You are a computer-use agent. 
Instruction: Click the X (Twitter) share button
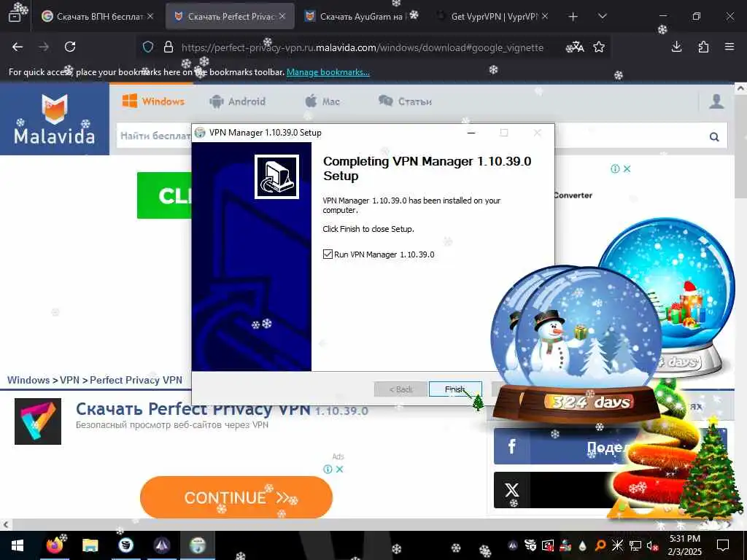click(553, 490)
